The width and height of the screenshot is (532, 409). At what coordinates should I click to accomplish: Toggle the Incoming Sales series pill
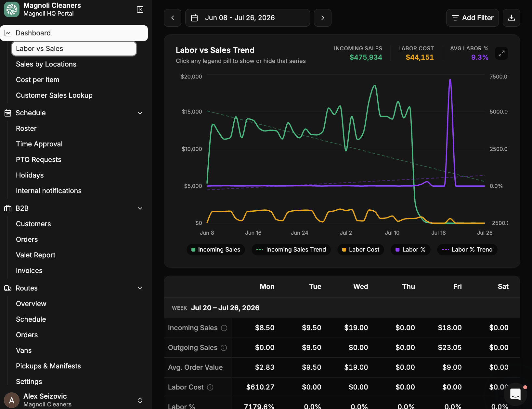point(216,250)
